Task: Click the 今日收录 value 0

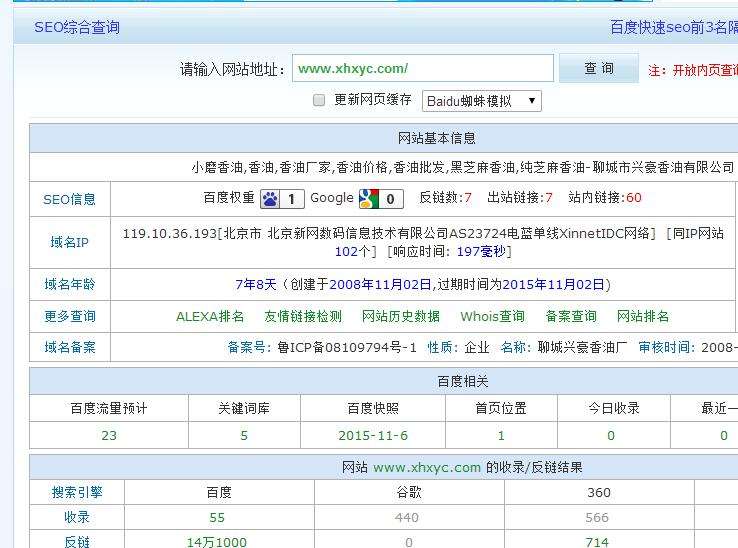Action: 611,435
